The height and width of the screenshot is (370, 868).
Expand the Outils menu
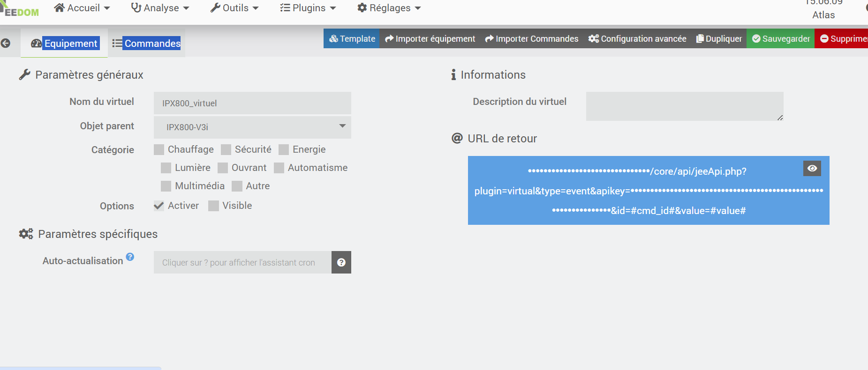(234, 8)
